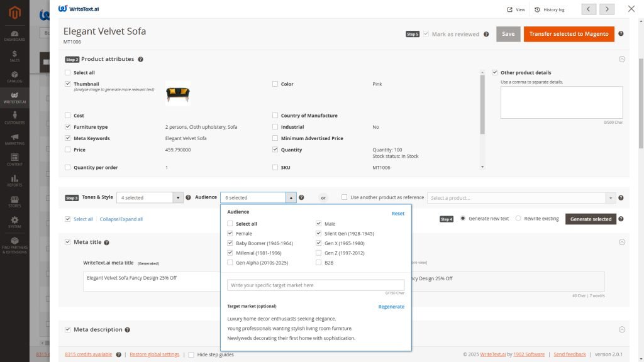644x362 pixels.
Task: Check the B2B audience option
Action: tap(319, 263)
